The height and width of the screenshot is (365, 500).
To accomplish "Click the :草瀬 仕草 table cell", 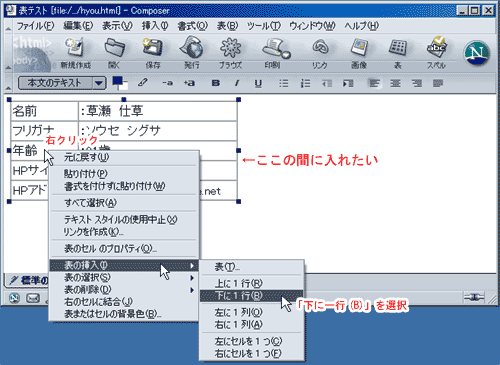I will [158, 111].
